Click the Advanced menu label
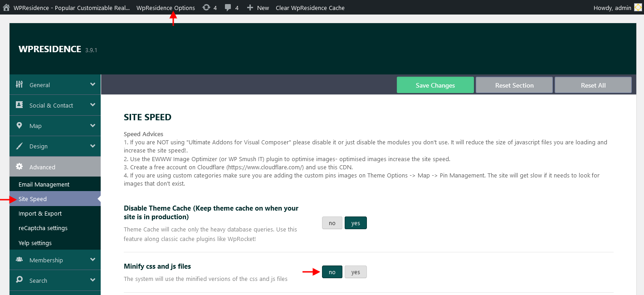Viewport: 644px width, 295px height. click(x=42, y=167)
